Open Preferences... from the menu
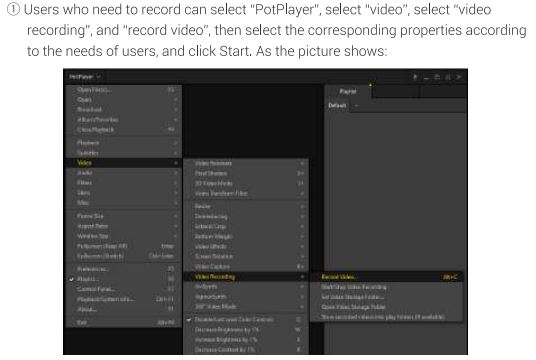The image size is (536, 360). [x=124, y=269]
